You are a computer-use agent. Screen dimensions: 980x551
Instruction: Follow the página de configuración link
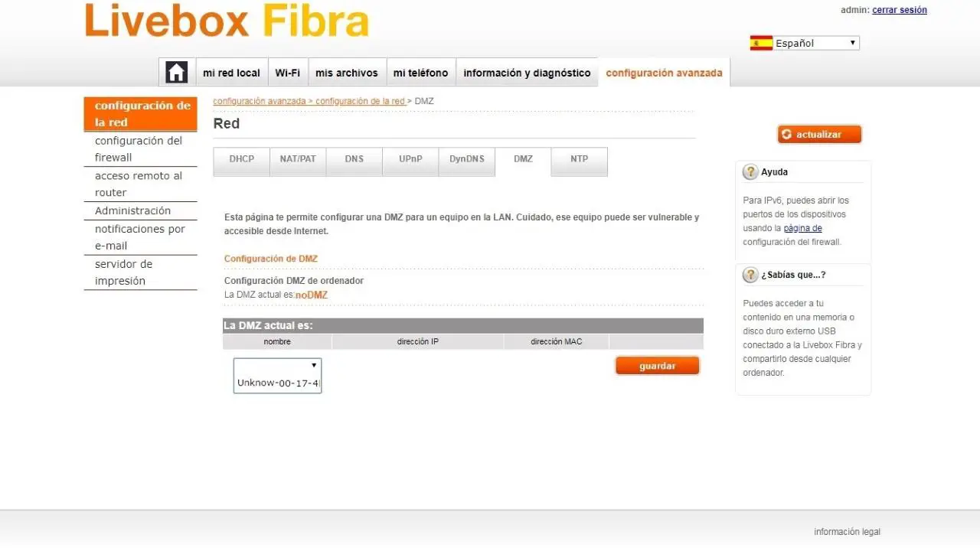[x=802, y=228]
